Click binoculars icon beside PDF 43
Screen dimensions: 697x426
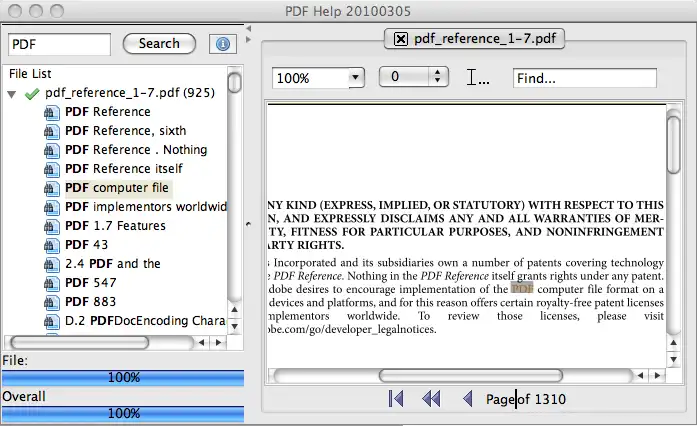click(52, 246)
